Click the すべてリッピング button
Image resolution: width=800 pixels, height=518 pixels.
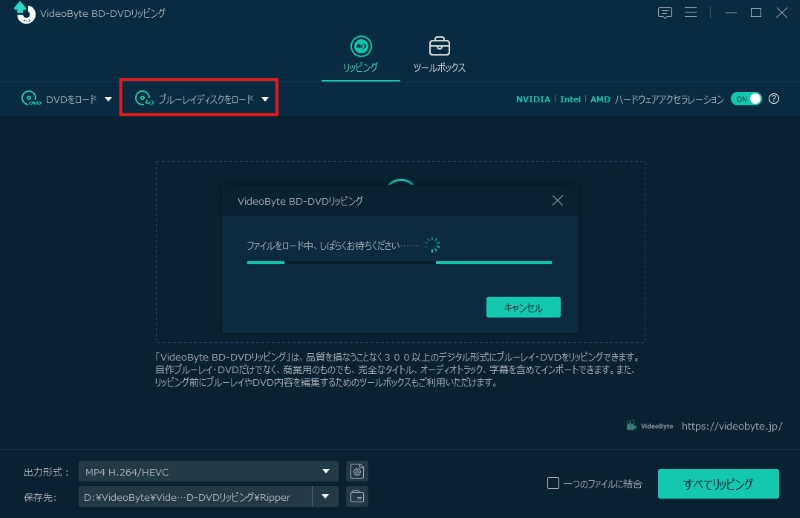pyautogui.click(x=717, y=484)
